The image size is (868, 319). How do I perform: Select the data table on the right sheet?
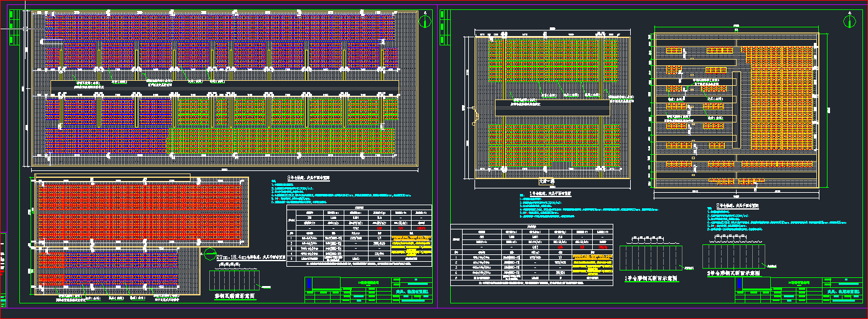coord(532,255)
